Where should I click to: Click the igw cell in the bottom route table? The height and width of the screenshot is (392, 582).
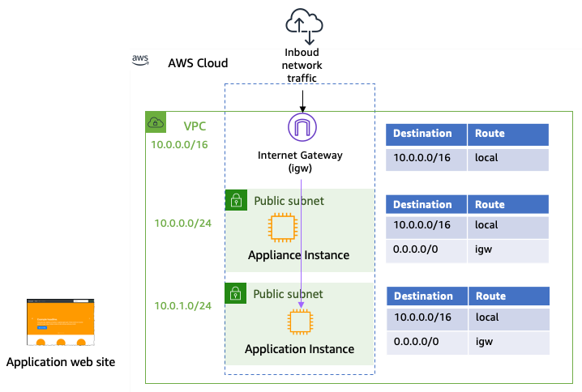(509, 343)
